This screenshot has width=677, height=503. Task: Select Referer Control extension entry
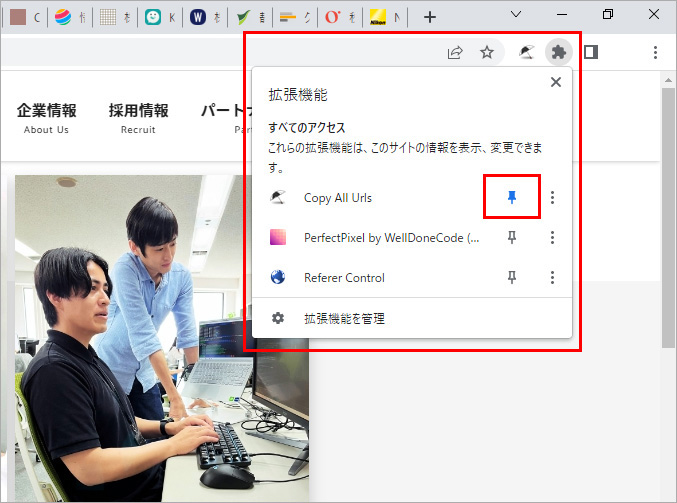[344, 278]
